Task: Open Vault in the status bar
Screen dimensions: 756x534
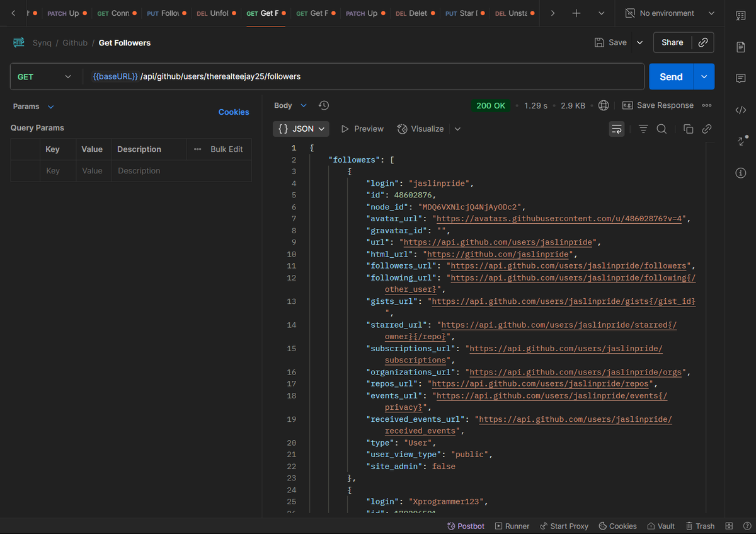Action: (660, 526)
